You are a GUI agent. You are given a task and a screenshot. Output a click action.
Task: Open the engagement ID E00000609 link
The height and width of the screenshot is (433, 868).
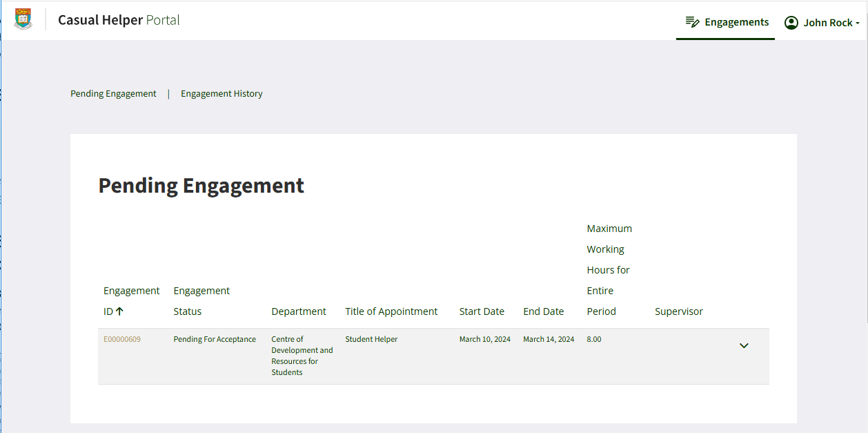point(122,339)
